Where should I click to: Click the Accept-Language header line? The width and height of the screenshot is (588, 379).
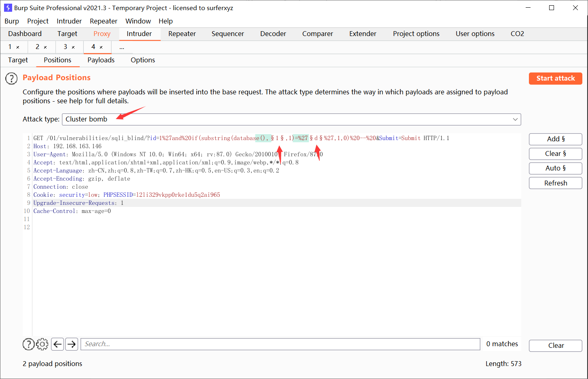coord(156,170)
